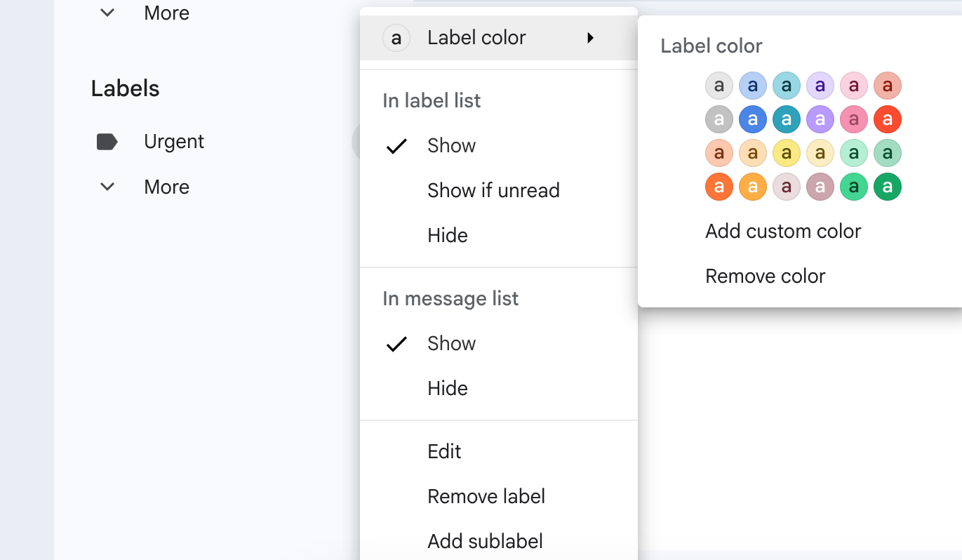Select Show under In message list

(x=451, y=344)
